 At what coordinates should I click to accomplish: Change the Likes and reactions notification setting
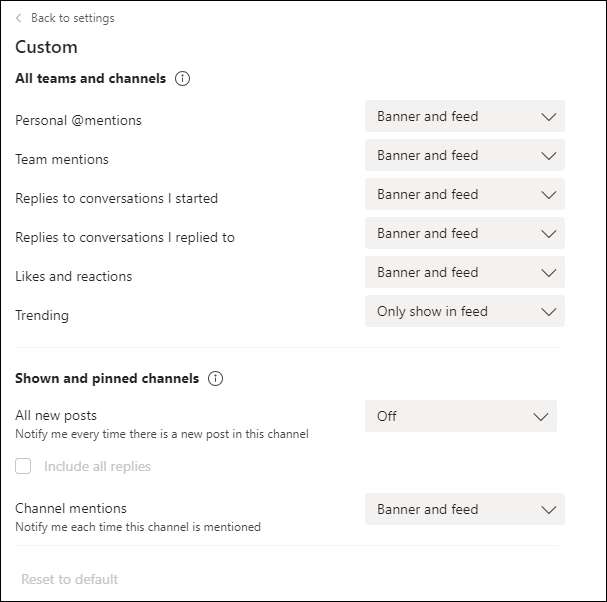tap(464, 272)
